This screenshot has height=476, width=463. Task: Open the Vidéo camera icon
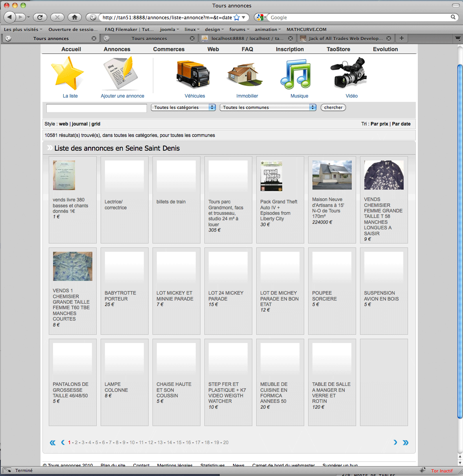[x=349, y=73]
